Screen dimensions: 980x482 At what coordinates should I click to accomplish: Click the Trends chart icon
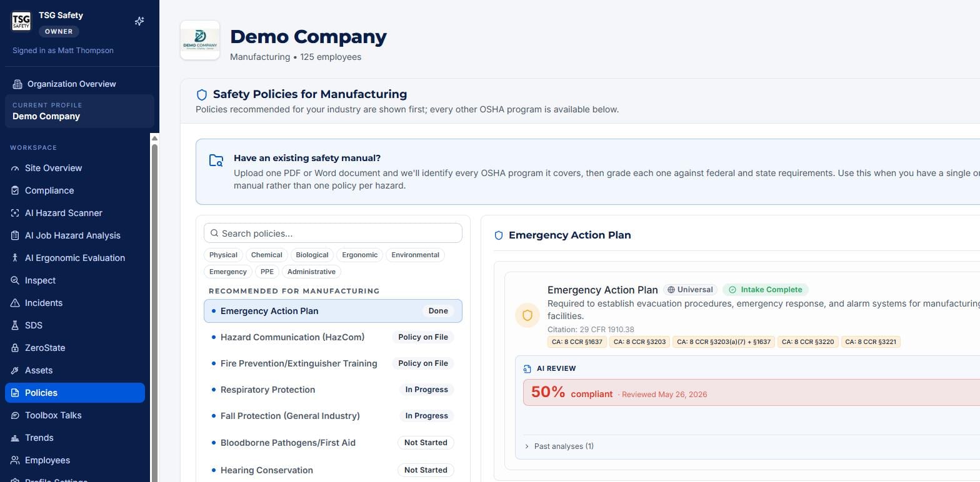(x=15, y=438)
